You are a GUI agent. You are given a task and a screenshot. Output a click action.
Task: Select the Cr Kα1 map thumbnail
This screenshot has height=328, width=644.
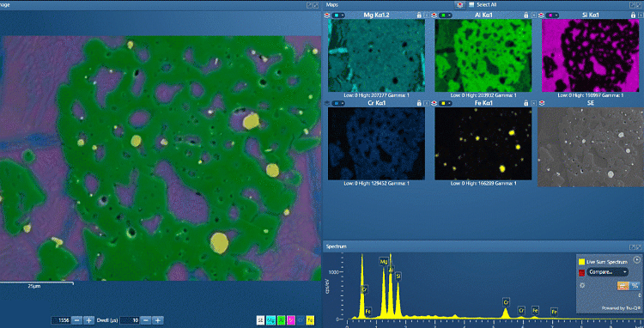[x=377, y=143]
